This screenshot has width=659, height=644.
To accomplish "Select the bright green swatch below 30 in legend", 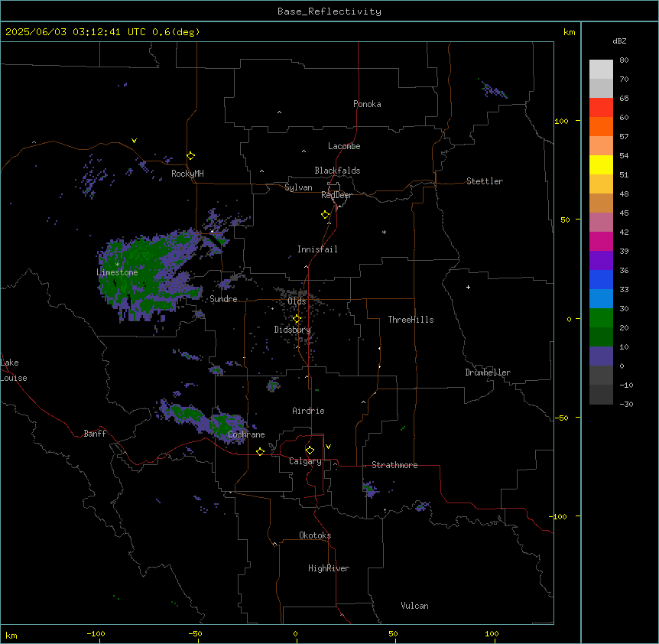I will [601, 318].
